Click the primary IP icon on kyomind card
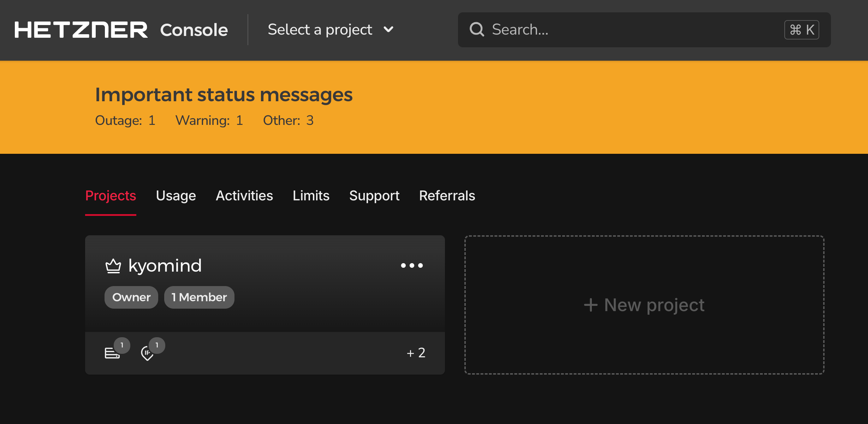Screen dimensions: 868x424 147,353
